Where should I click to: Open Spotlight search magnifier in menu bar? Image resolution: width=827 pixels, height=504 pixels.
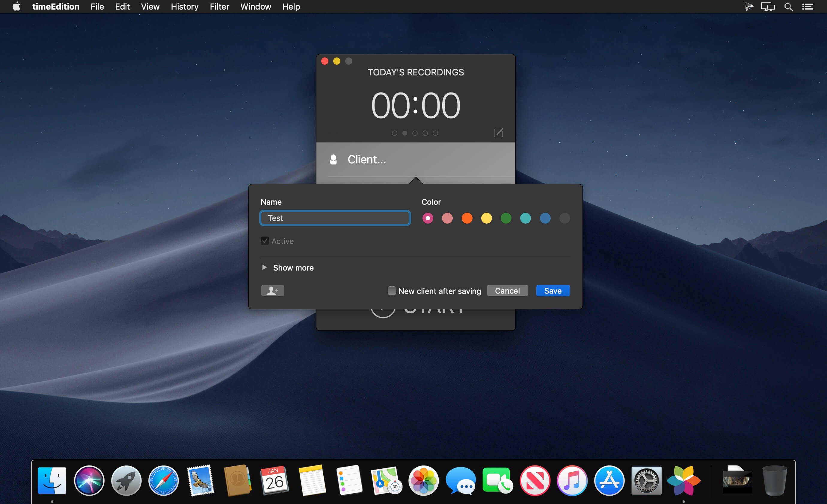pyautogui.click(x=788, y=7)
